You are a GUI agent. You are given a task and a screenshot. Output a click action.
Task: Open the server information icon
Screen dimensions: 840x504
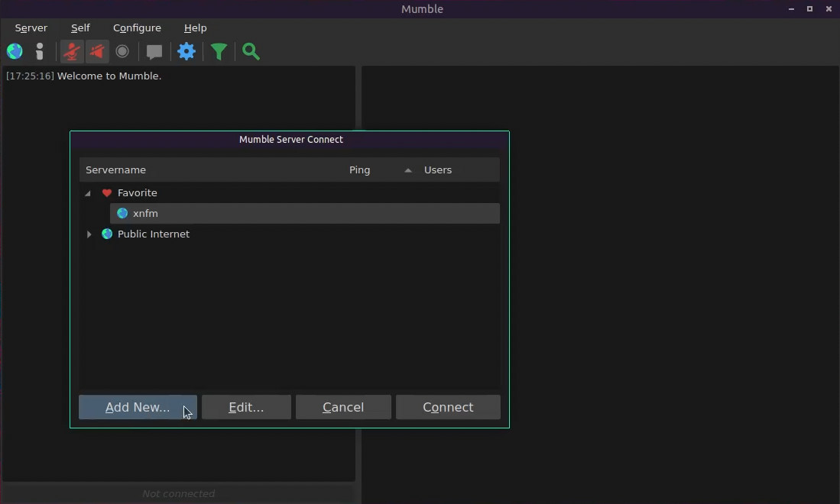click(x=39, y=51)
